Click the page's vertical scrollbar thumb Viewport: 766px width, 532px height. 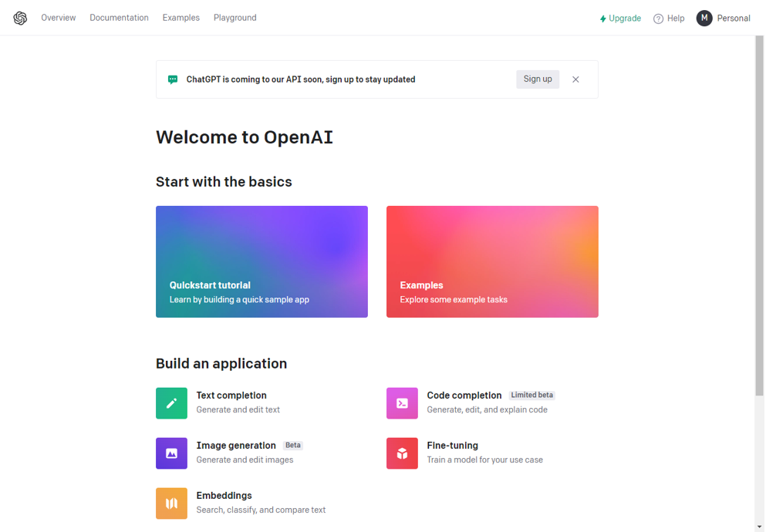[759, 215]
